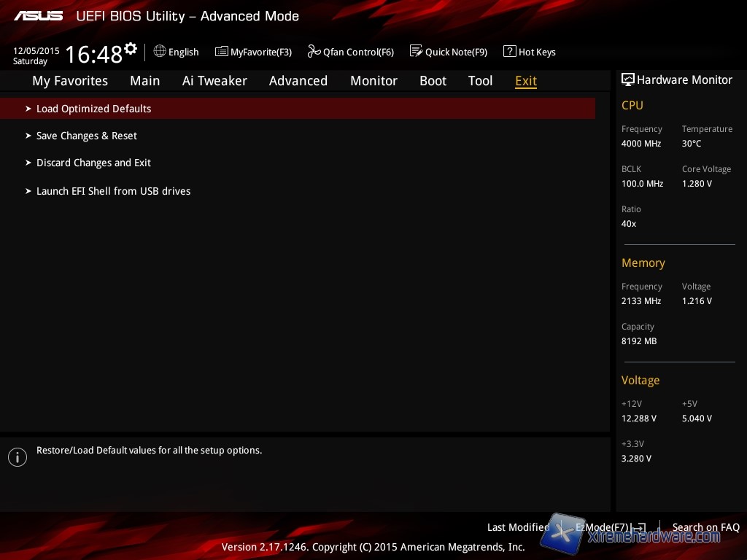The width and height of the screenshot is (747, 560).
Task: Click the Hot Keys question mark icon
Action: point(510,52)
